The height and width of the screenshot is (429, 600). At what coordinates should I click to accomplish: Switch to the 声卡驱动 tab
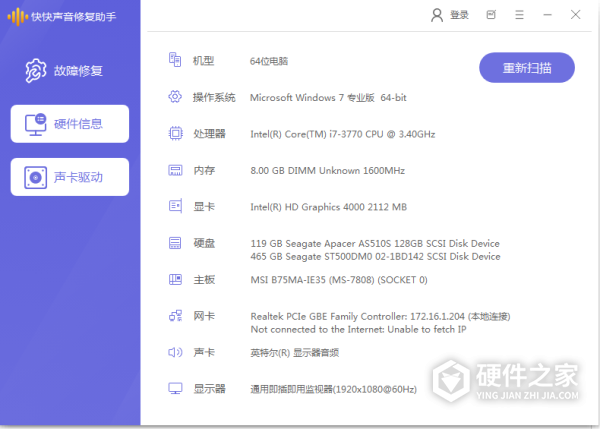pos(70,177)
